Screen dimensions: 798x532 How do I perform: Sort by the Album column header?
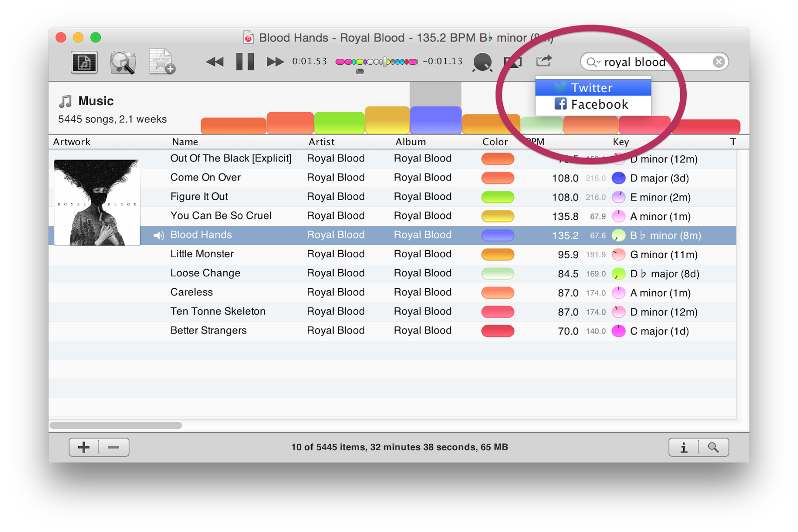pyautogui.click(x=410, y=142)
